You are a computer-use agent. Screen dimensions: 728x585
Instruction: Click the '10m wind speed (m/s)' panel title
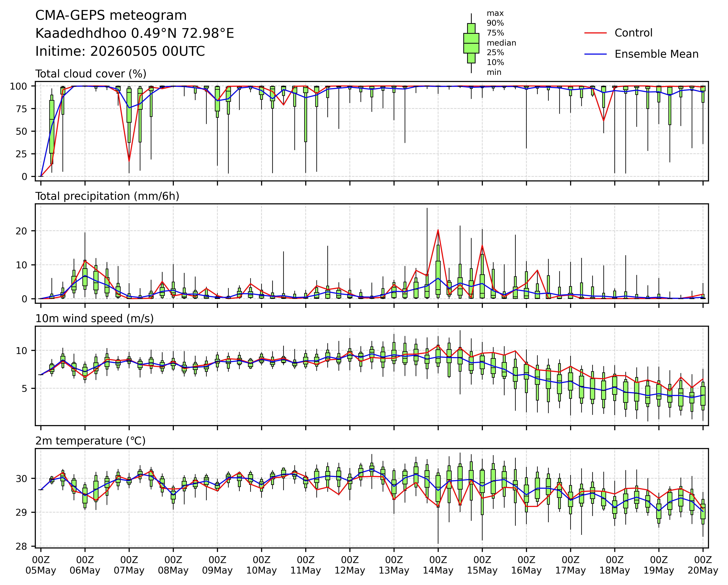(x=95, y=318)
